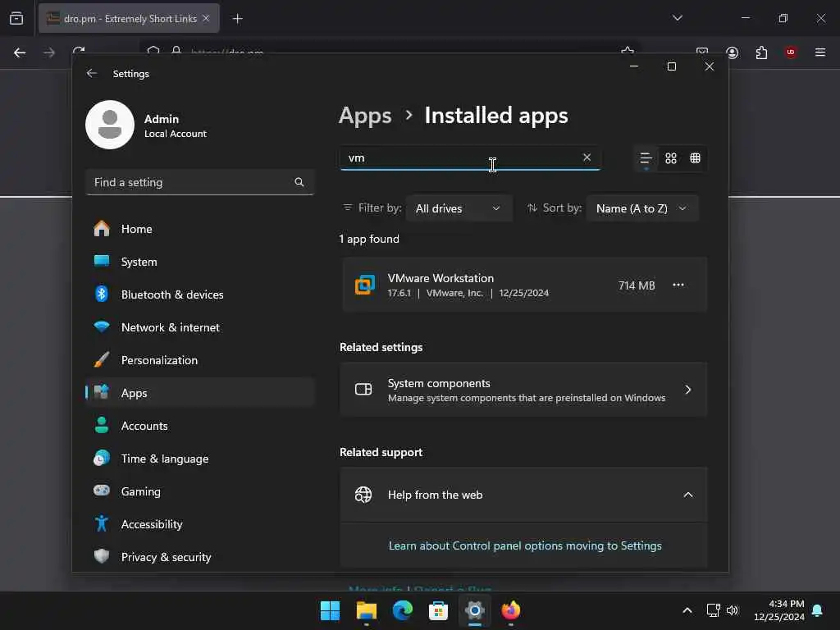Click the Admin profile avatar
The image size is (840, 630).
110,125
